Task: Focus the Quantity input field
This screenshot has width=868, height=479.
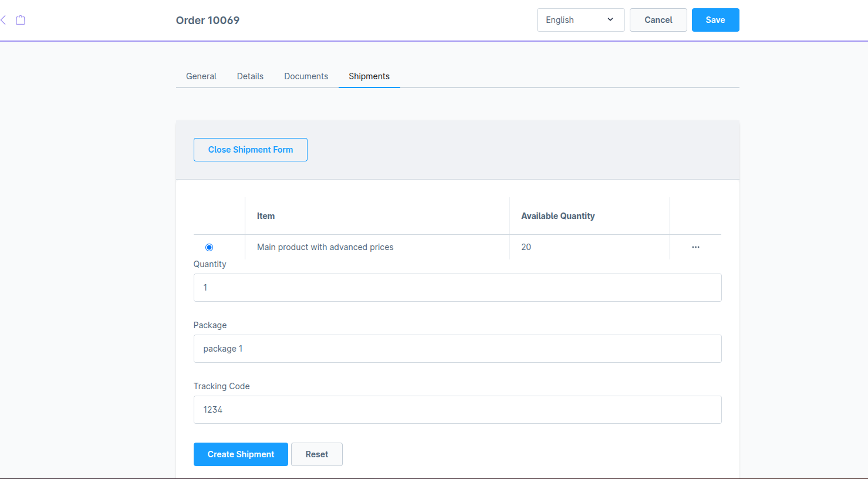Action: click(457, 288)
